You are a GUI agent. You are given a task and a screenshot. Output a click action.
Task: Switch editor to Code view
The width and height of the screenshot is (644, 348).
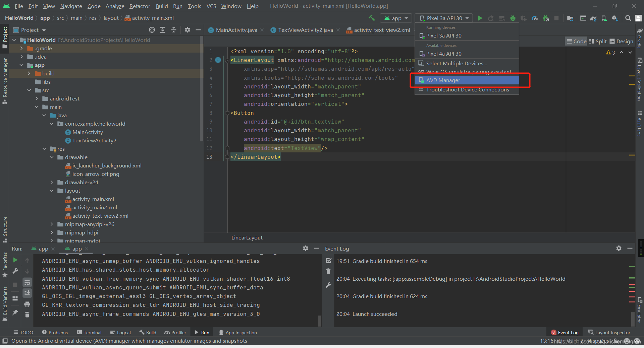tap(576, 41)
